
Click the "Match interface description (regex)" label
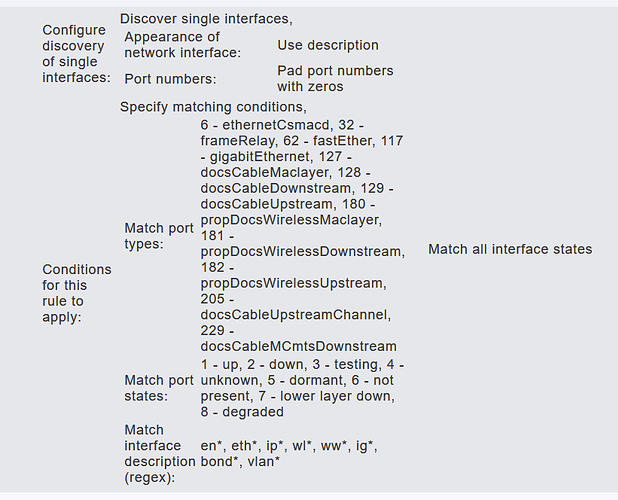tap(160, 453)
